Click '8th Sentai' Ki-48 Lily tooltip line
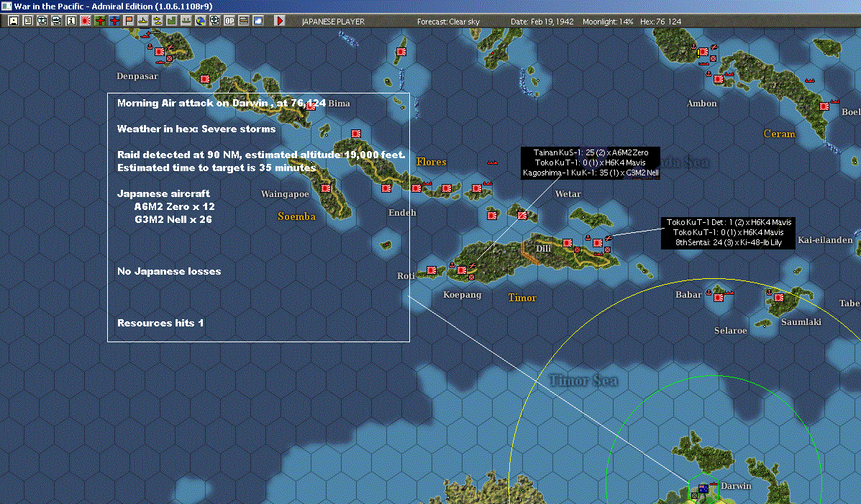 click(728, 242)
